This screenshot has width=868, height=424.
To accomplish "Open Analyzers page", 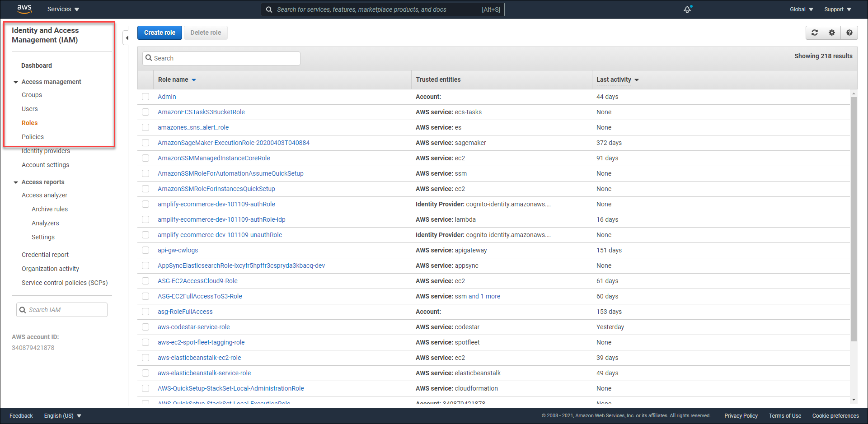I will [x=45, y=223].
